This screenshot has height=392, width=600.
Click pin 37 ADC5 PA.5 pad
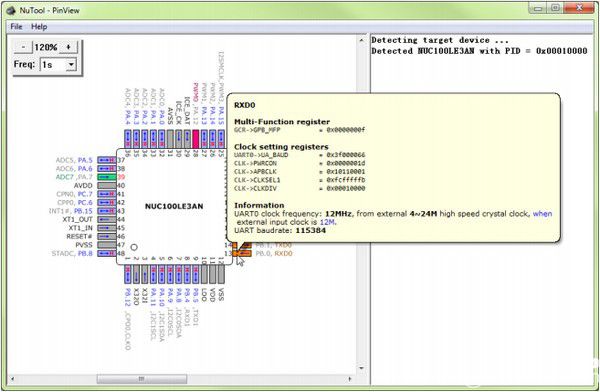click(106, 160)
